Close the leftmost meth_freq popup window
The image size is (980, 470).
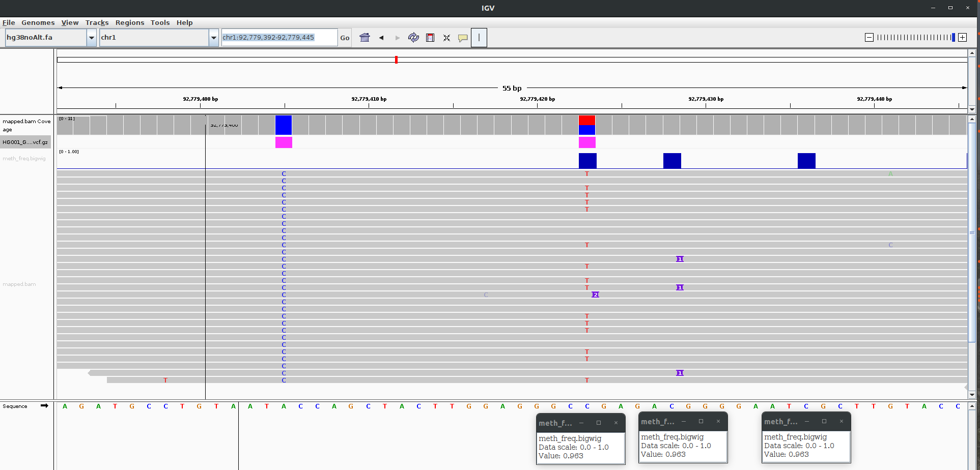(616, 423)
